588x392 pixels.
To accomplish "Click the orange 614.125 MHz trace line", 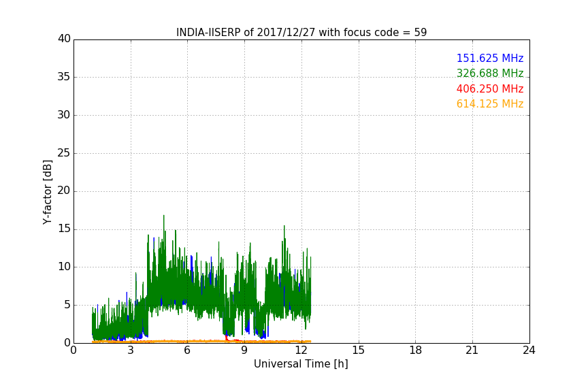I will tap(201, 342).
